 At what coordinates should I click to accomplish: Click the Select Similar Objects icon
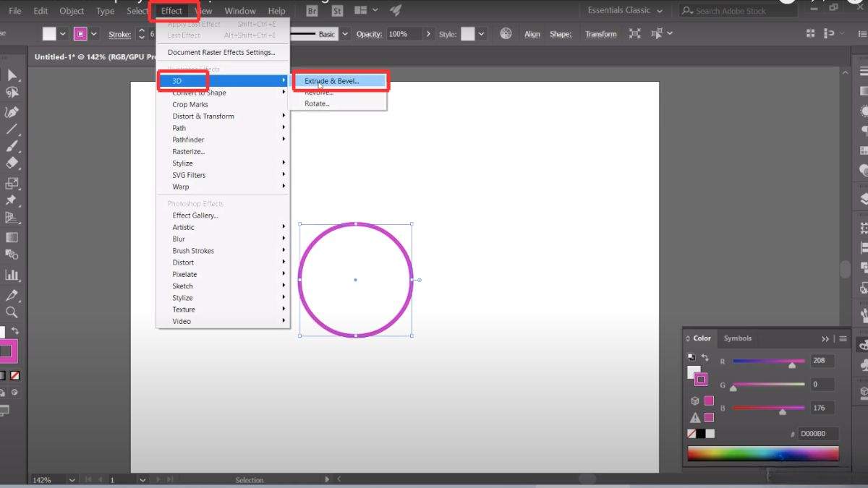click(658, 34)
